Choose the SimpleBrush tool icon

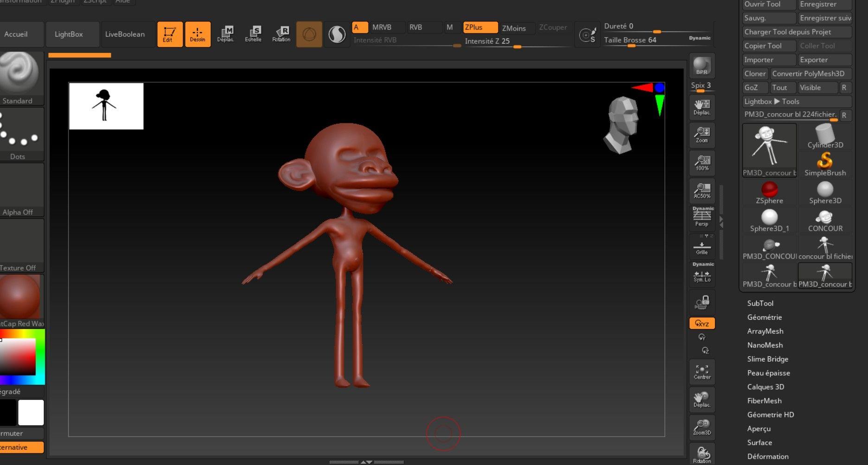(825, 165)
